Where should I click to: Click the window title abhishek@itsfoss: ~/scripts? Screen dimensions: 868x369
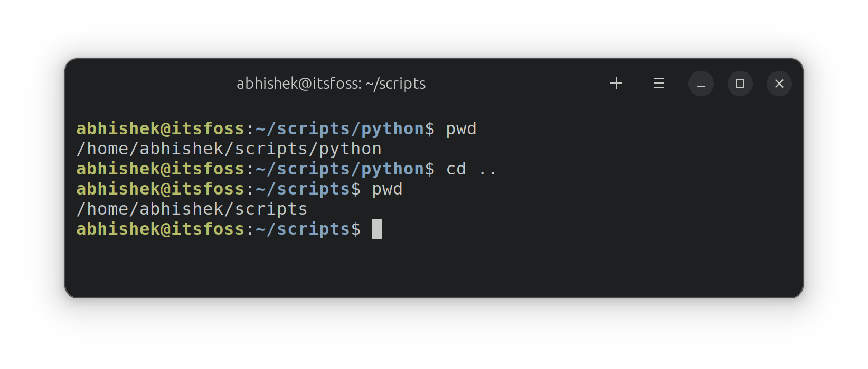[x=331, y=83]
